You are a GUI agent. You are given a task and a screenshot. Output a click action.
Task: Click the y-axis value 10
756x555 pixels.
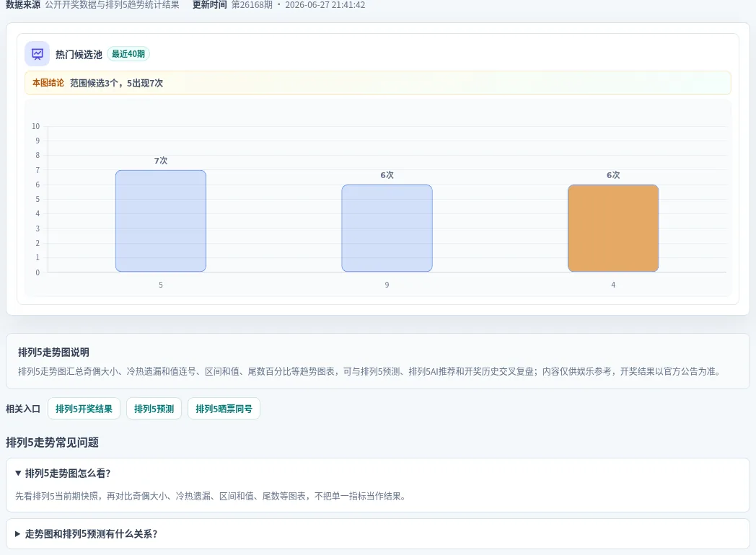pyautogui.click(x=35, y=126)
